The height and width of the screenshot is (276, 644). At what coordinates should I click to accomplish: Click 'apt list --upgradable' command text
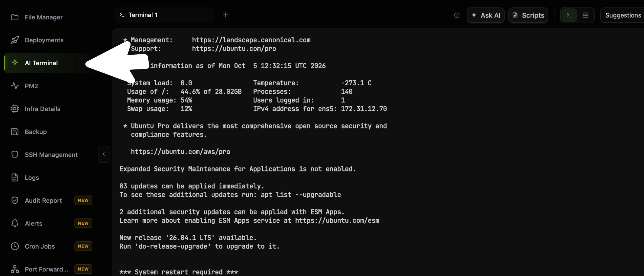coord(301,195)
